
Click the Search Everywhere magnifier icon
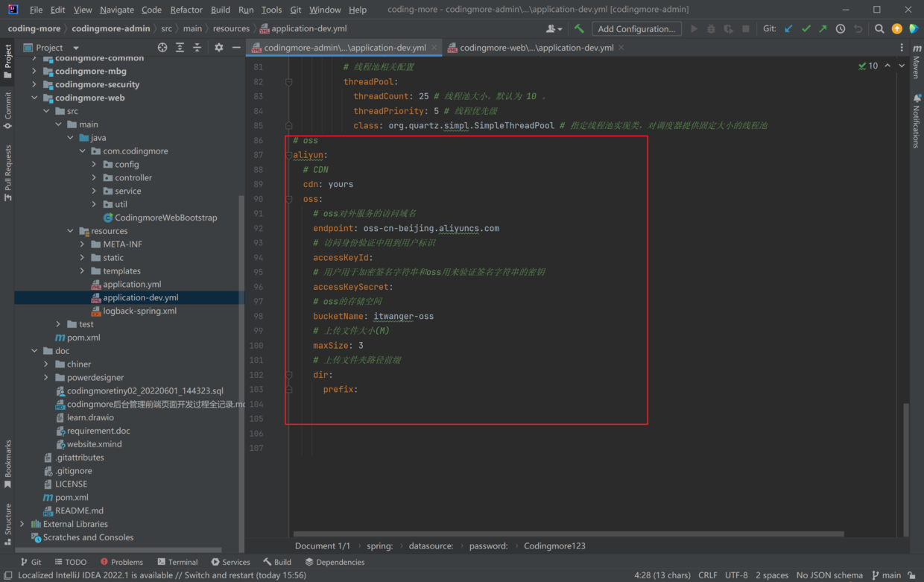(x=879, y=28)
